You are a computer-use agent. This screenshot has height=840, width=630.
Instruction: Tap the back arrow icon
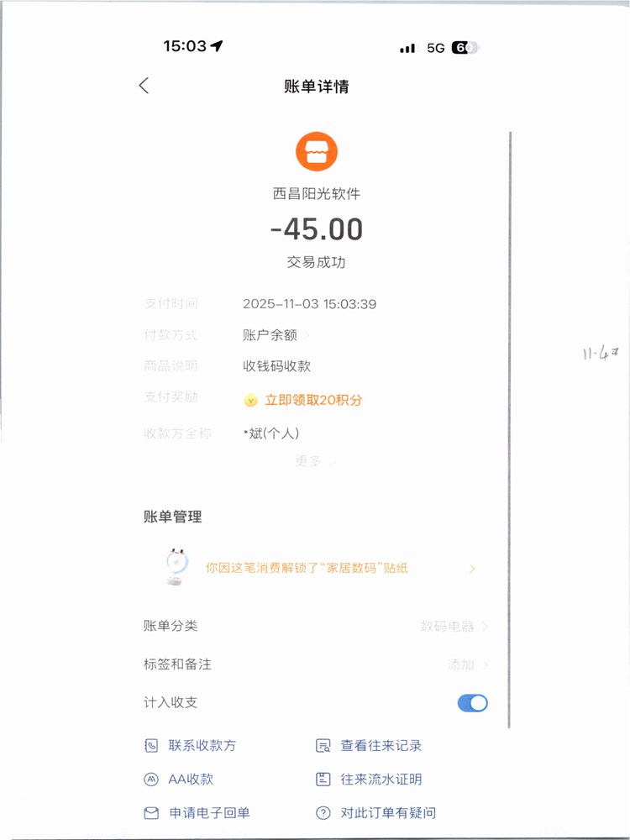point(144,86)
